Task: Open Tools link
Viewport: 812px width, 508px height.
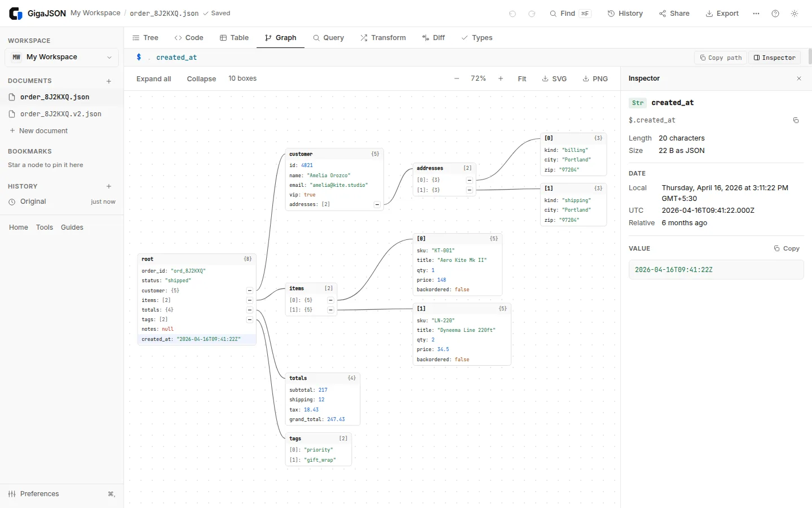Action: pos(45,227)
